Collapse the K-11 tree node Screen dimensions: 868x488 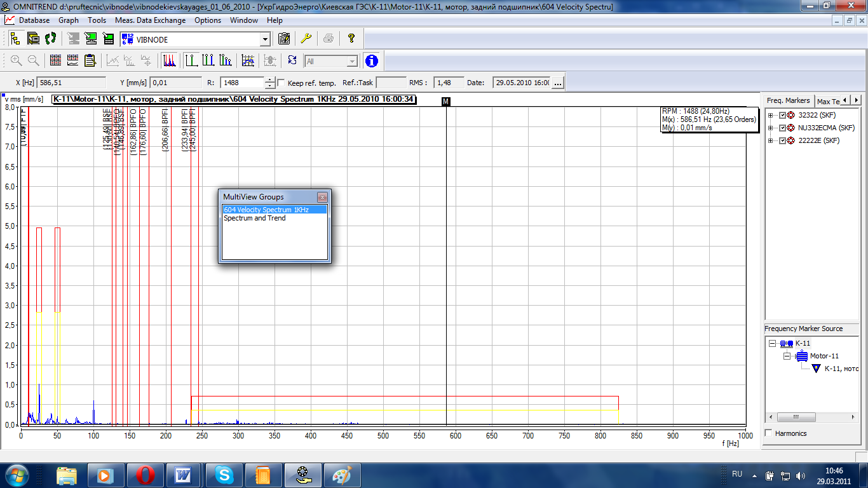coord(773,343)
